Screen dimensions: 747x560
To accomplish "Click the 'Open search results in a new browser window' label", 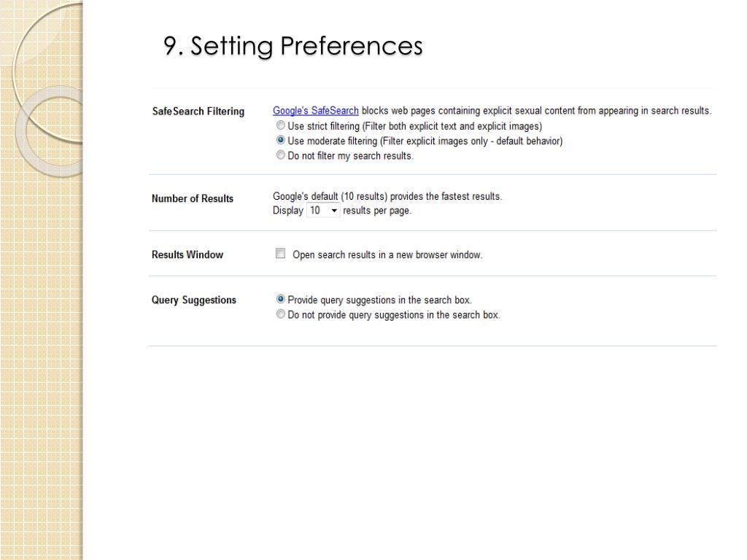I will coord(387,254).
